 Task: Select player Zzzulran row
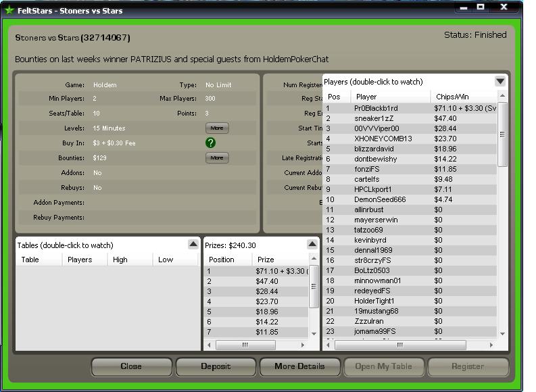click(410, 321)
